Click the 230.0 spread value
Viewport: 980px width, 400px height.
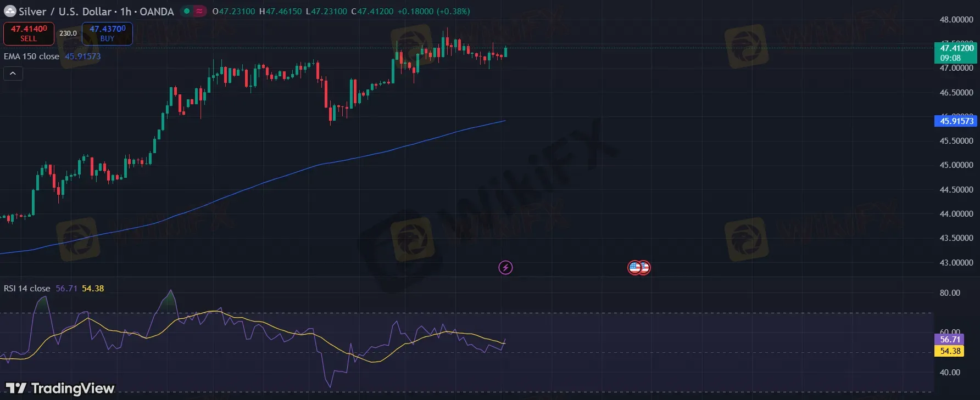click(68, 33)
